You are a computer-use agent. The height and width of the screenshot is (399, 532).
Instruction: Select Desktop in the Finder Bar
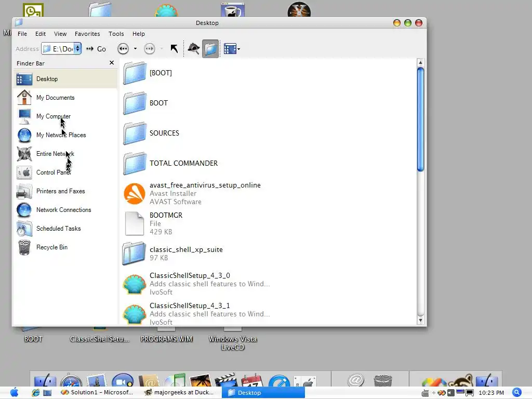tap(65, 79)
